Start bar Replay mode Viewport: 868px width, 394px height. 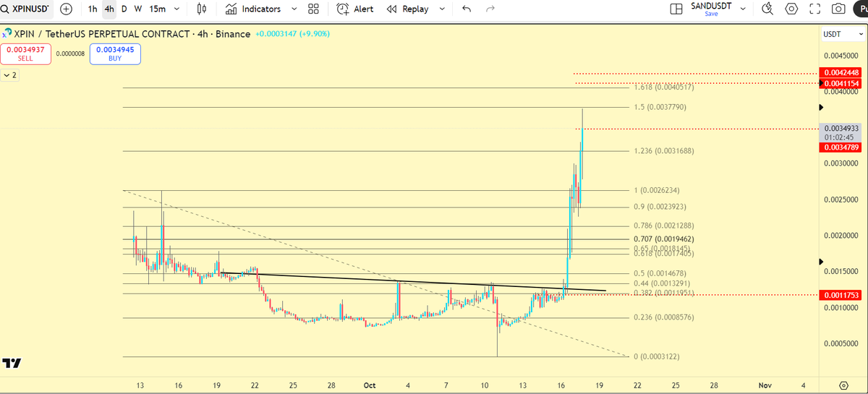click(407, 9)
